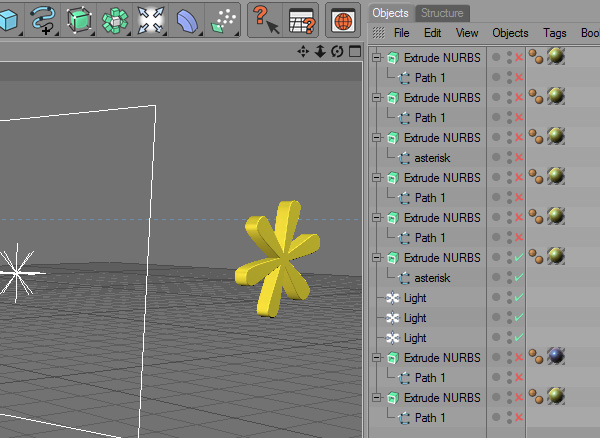Collapse Extrude NURBS with blue material

pos(377,358)
